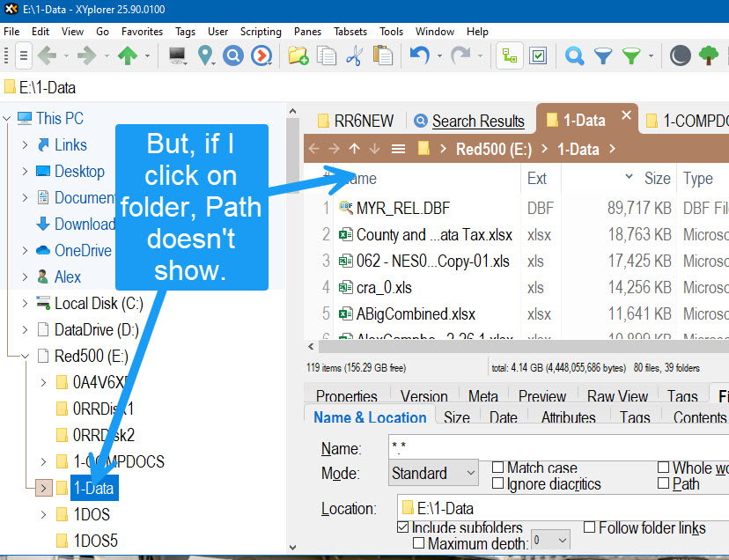
Task: Expand the 1-COMPDOCS folder in the tree
Action: (x=42, y=461)
